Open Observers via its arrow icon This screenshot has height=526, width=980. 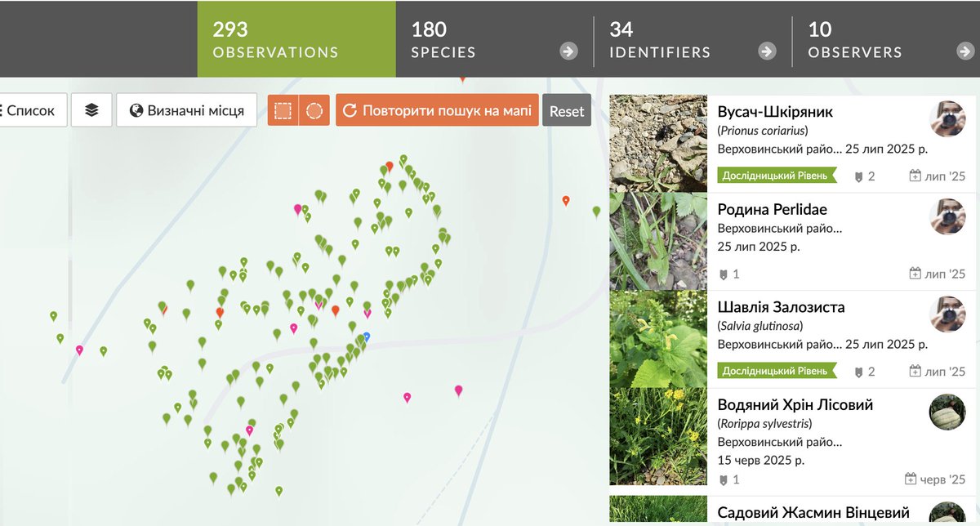pyautogui.click(x=964, y=51)
